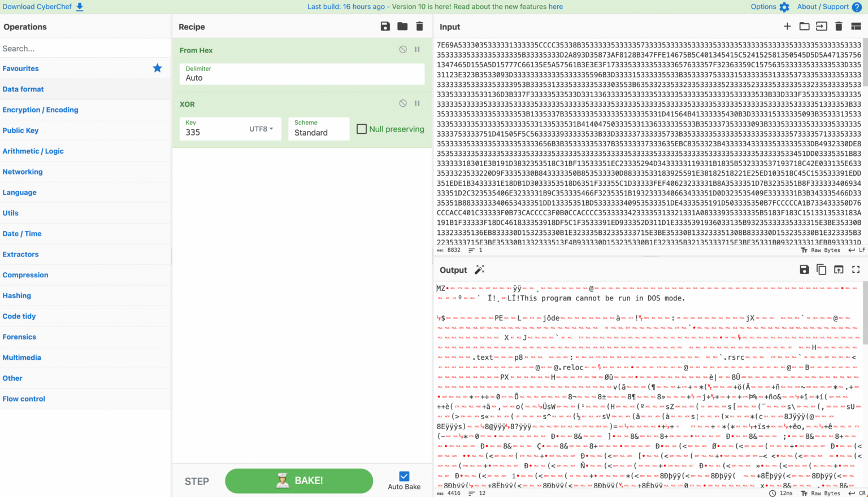Expand the Networking category

85,172
